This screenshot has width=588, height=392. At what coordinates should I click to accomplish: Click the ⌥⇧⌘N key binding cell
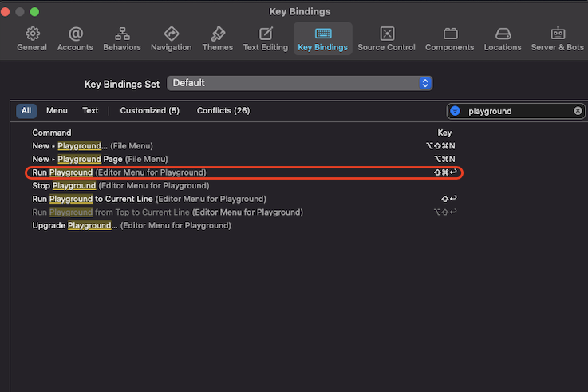(x=440, y=146)
